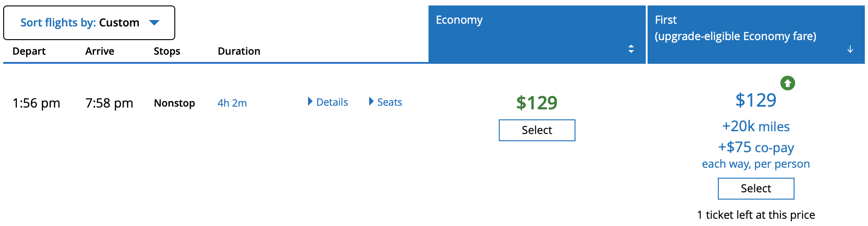Click the Duration column header
The height and width of the screenshot is (226, 868).
(239, 51)
